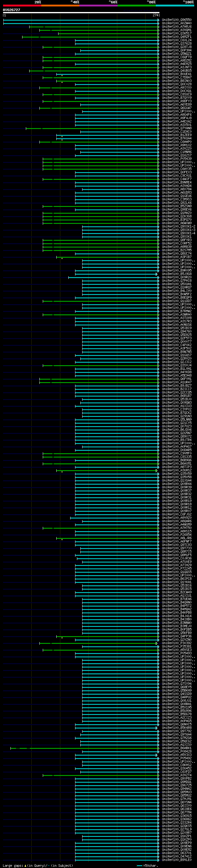Select hit label UniRef100_Q5IBJ0
The image size is (197, 868).
pyautogui.click(x=176, y=399)
